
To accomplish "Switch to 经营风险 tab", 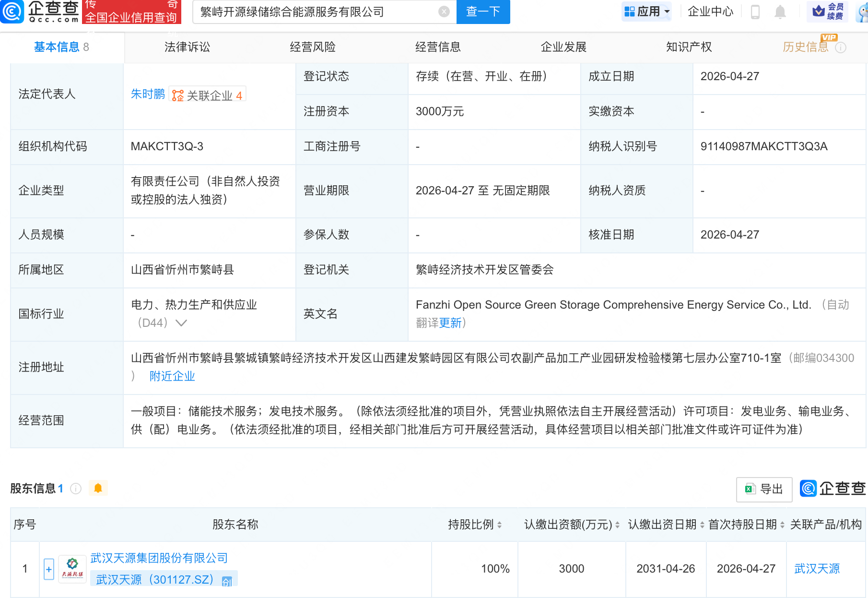I will 313,47.
